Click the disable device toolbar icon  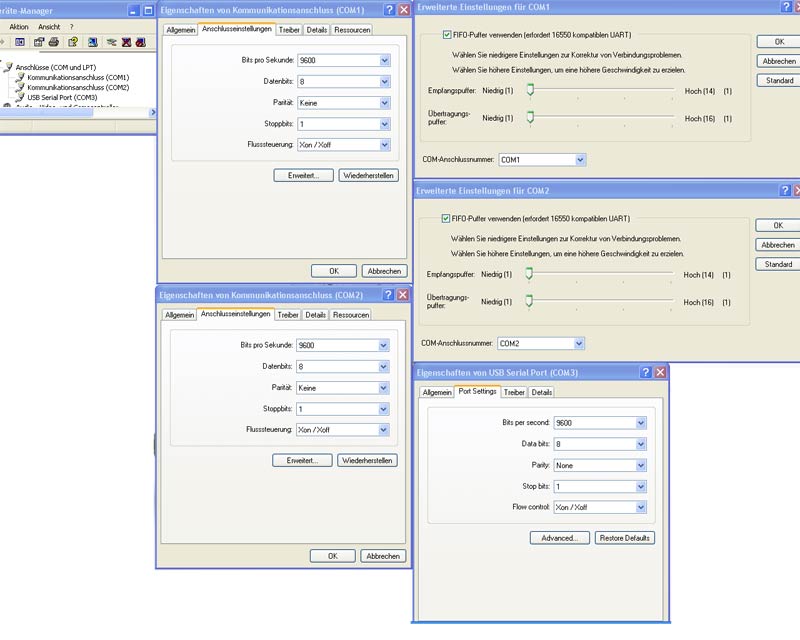140,42
